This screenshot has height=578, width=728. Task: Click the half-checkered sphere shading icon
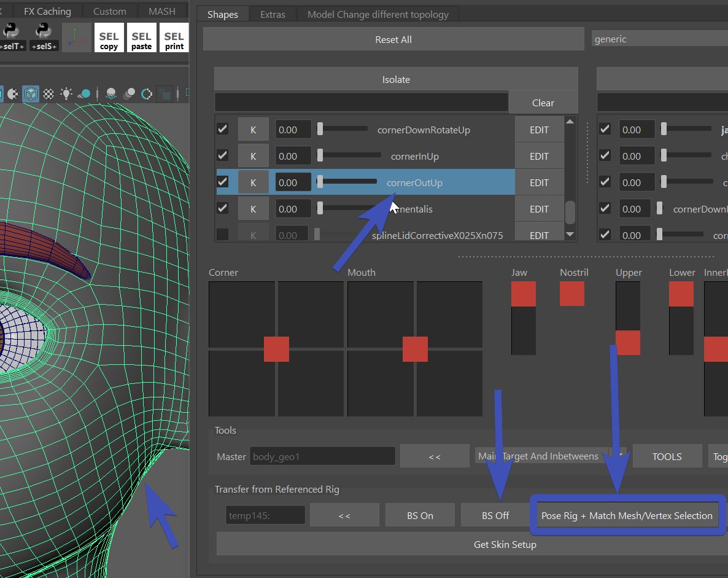[12, 95]
